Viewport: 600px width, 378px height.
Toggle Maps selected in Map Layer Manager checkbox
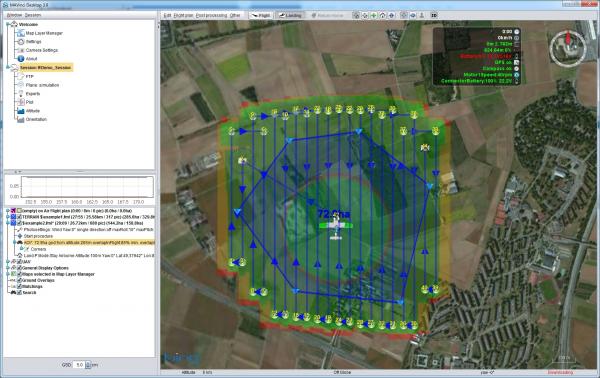(x=19, y=274)
